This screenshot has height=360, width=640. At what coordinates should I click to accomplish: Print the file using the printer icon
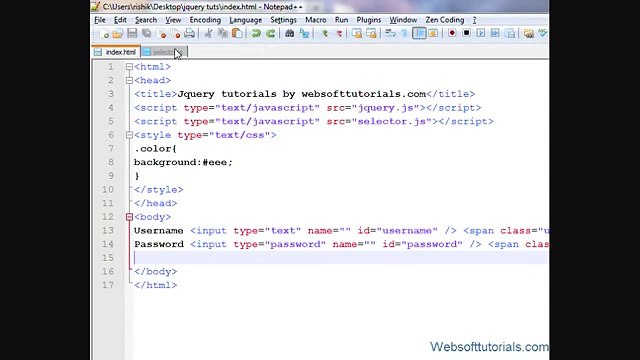point(189,33)
